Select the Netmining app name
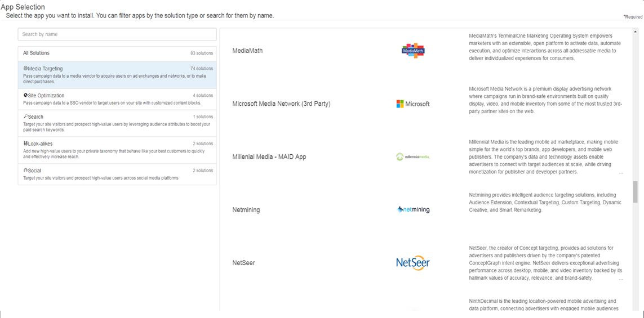The image size is (644, 318). point(246,210)
